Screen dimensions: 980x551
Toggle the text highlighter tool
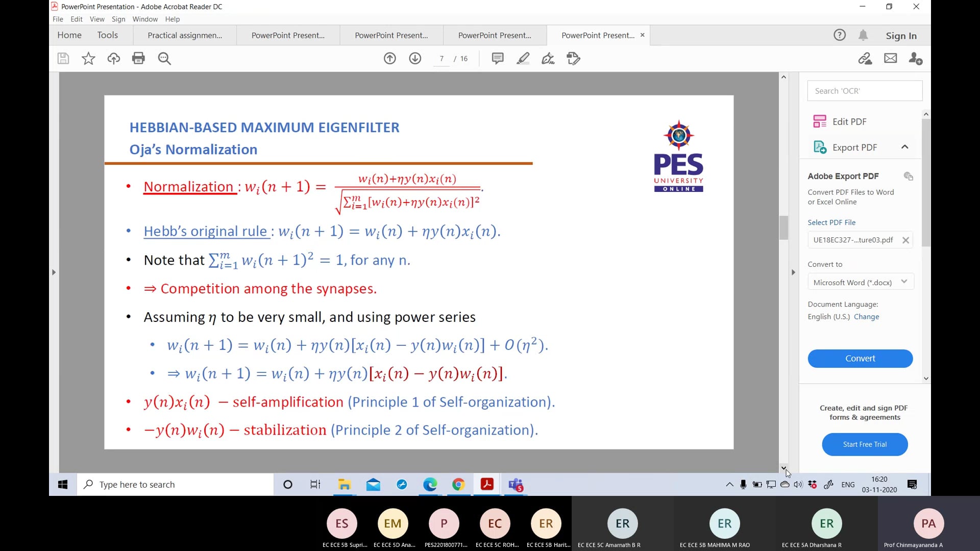pos(523,58)
